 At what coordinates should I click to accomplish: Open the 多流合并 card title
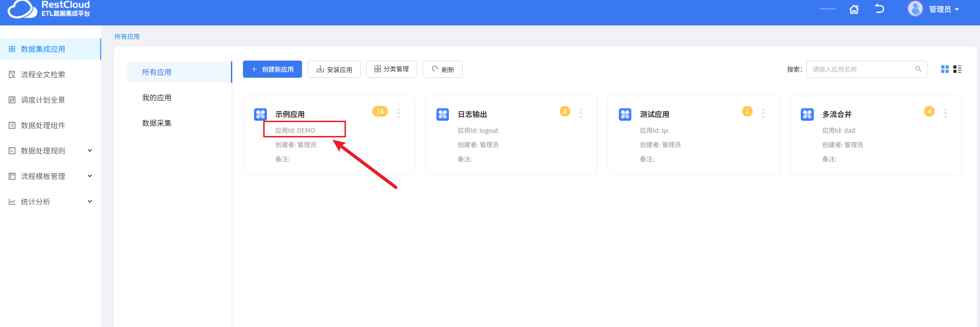coord(837,114)
